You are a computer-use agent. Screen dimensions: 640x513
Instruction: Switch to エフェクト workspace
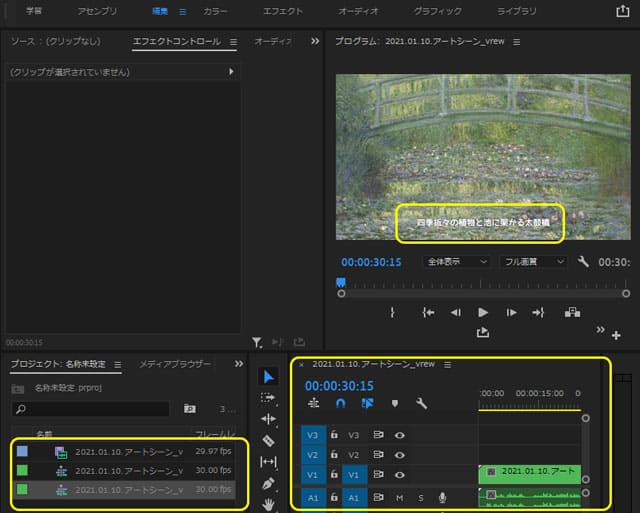point(283,11)
